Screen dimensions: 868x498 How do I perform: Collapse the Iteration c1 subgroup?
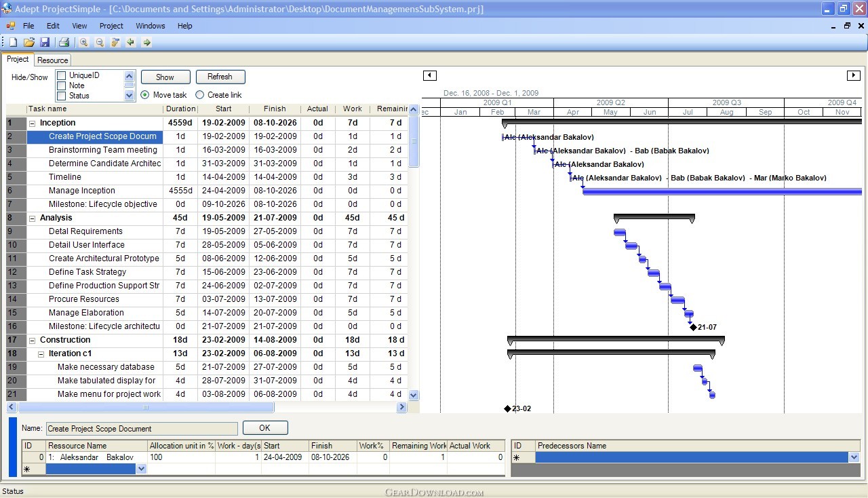[41, 354]
